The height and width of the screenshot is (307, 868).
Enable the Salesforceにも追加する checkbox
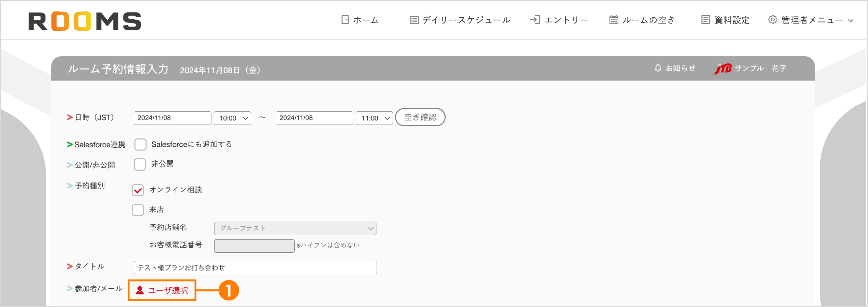point(140,144)
